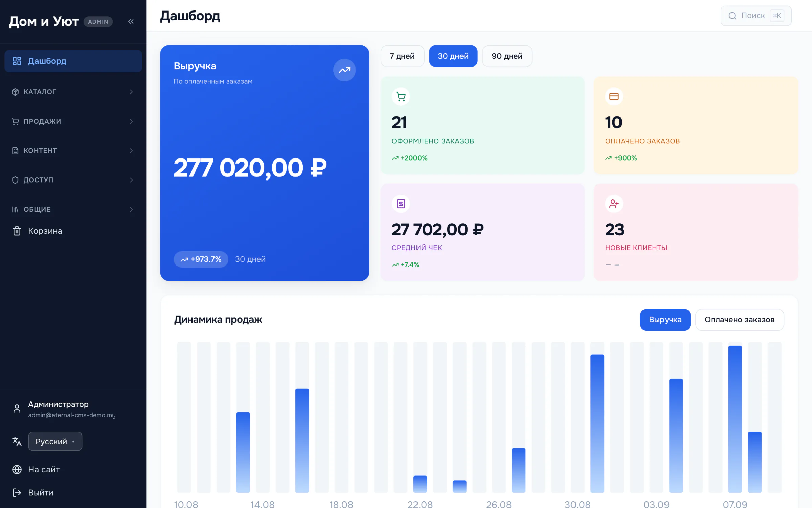Switch chart to Оплачено заказов
Viewport: 812px width, 508px height.
[x=740, y=319]
